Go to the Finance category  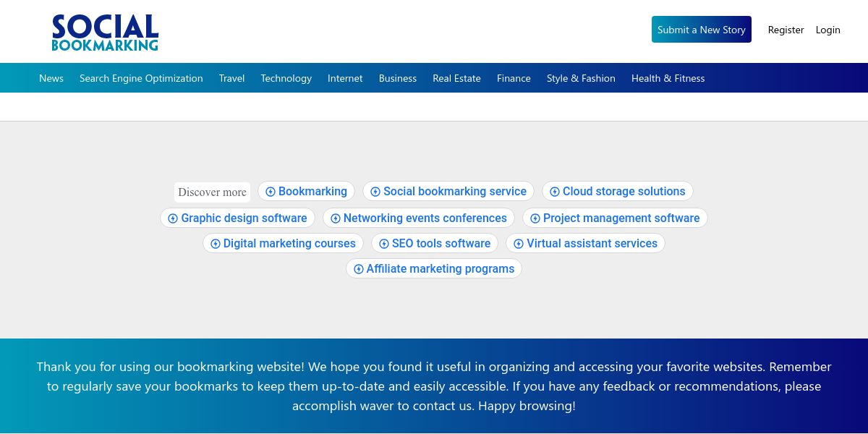pyautogui.click(x=514, y=78)
